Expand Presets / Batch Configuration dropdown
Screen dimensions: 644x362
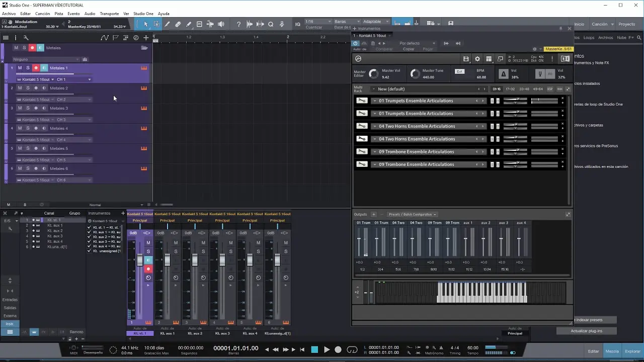coord(412,215)
